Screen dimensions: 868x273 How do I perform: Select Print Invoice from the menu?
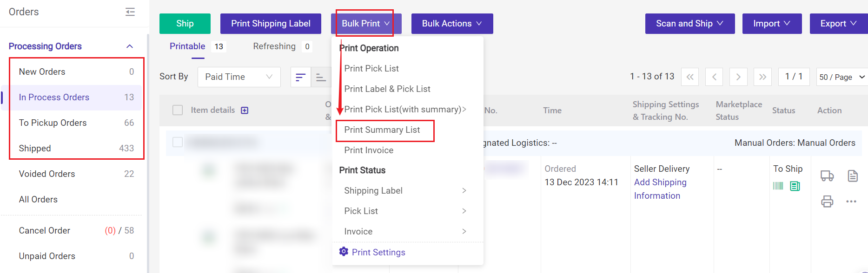click(x=368, y=150)
